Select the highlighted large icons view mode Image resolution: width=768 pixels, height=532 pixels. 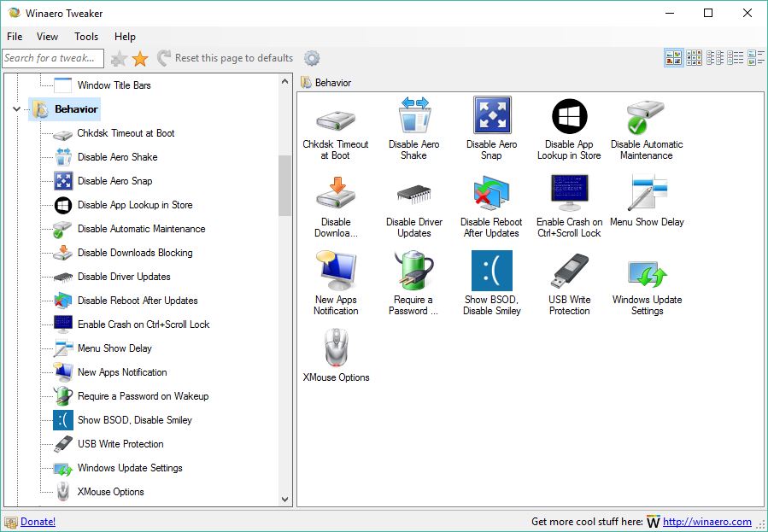point(674,58)
